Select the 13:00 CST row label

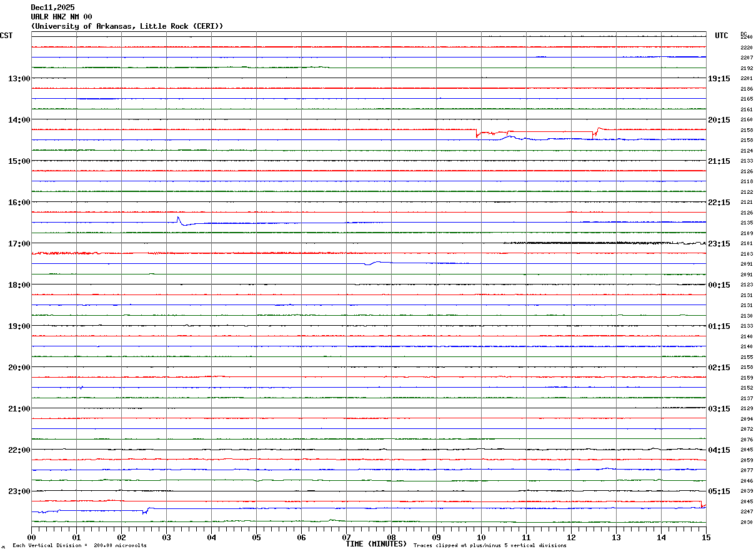[x=19, y=78]
